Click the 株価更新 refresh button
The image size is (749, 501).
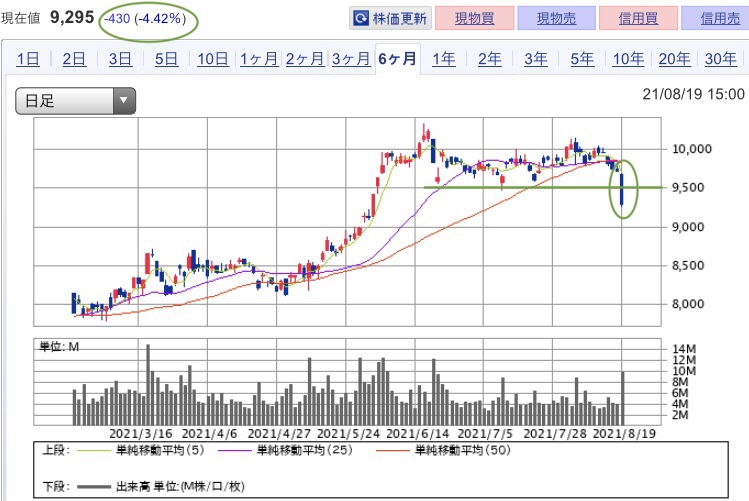390,18
